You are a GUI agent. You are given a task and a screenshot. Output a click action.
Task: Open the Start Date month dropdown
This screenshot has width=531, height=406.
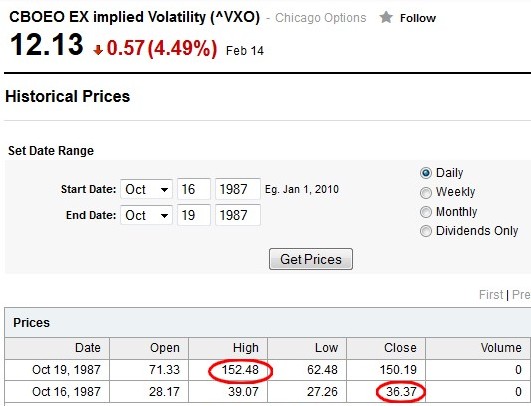[x=146, y=189]
